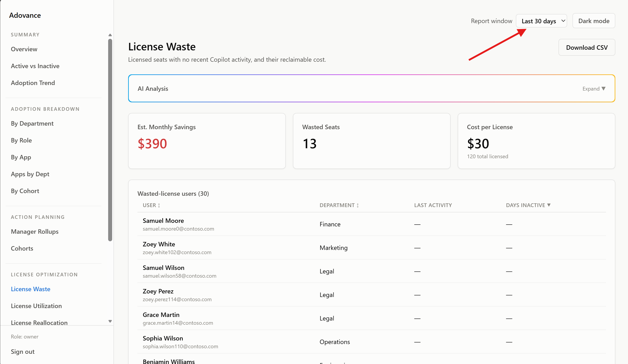Open By App breakdown
Image resolution: width=628 pixels, height=364 pixels.
tap(21, 157)
